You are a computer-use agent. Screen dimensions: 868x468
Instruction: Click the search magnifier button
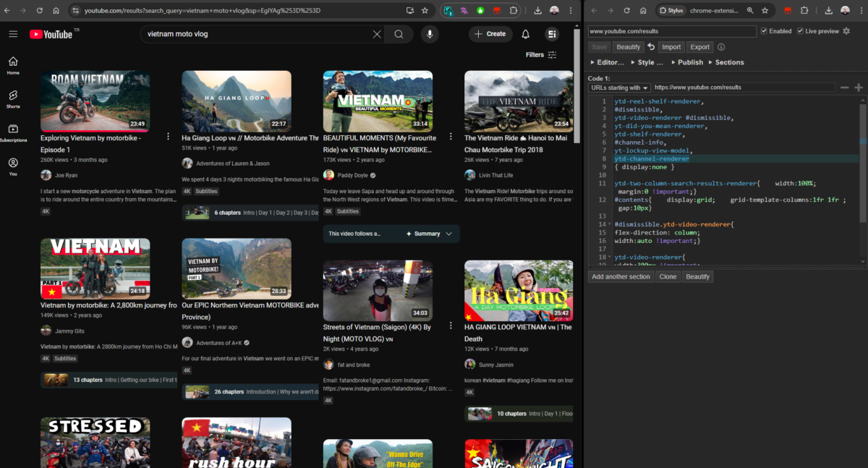pos(399,34)
